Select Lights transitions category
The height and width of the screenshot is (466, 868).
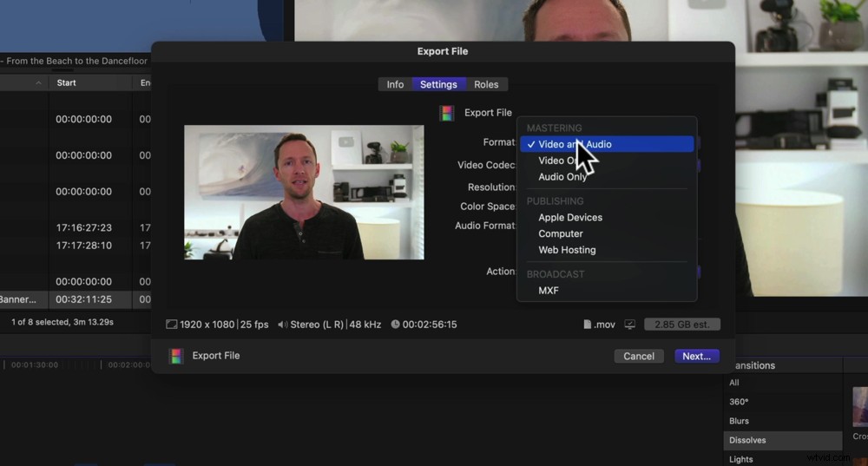(740, 459)
